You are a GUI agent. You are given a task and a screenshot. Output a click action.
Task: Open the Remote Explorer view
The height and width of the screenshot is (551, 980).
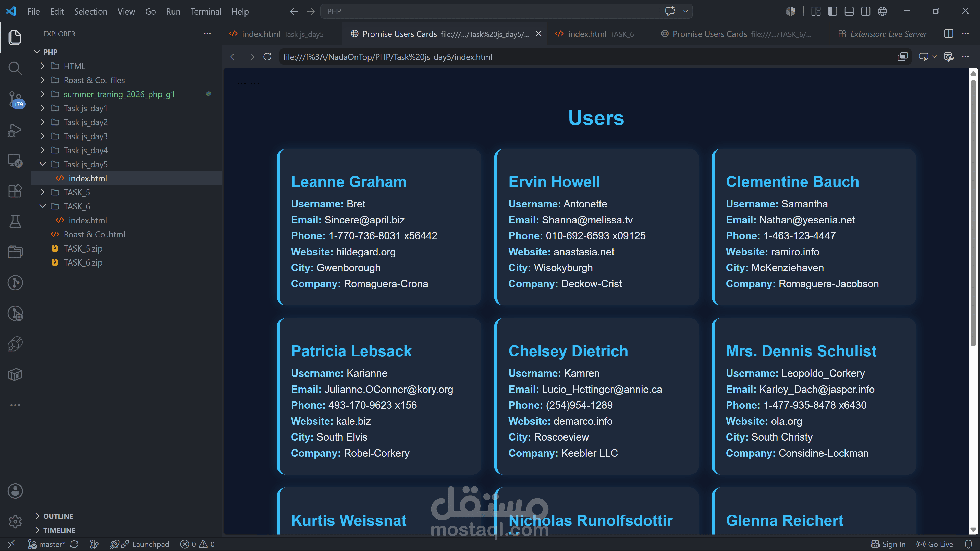(15, 160)
